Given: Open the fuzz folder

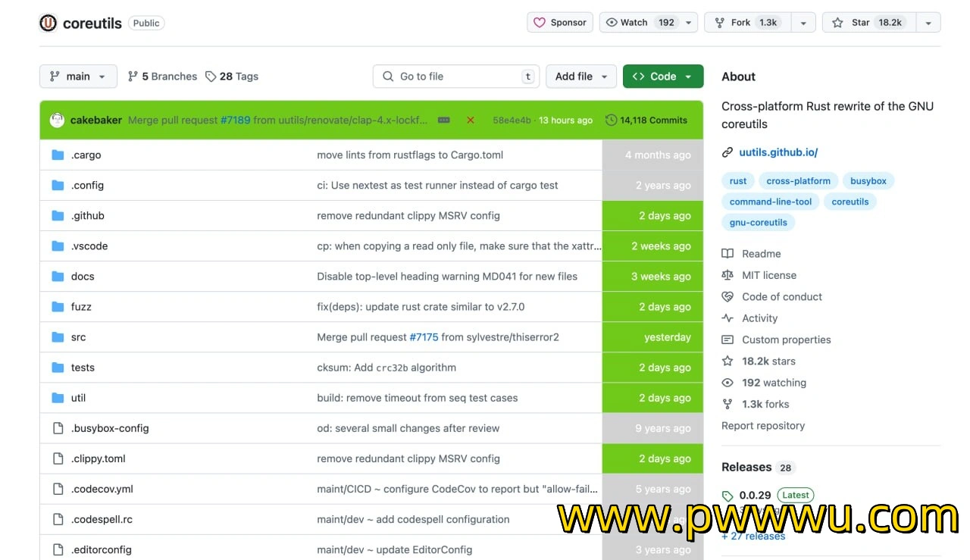Looking at the screenshot, I should click(81, 306).
